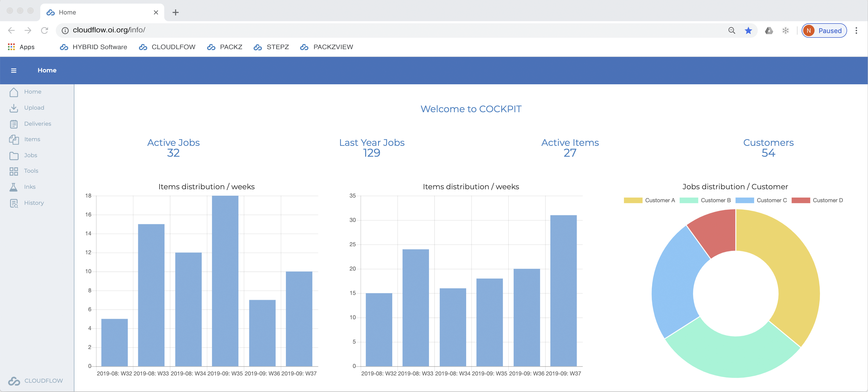Toggle Customer A legend in donut chart
The width and height of the screenshot is (868, 392).
[x=649, y=200]
